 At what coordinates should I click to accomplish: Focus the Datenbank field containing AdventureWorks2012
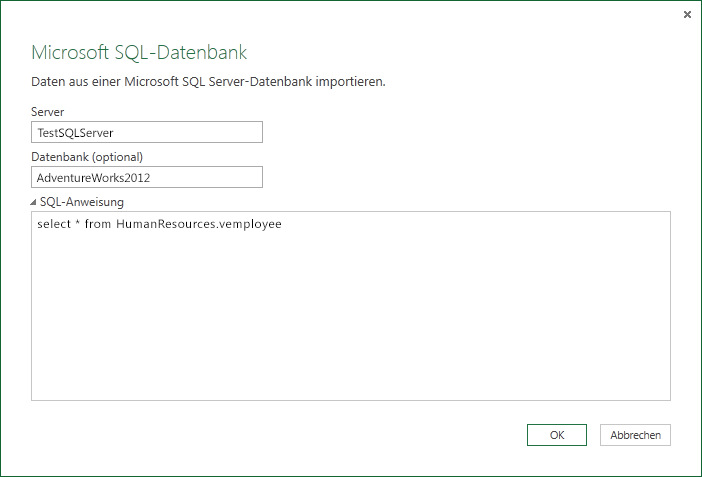pos(147,177)
